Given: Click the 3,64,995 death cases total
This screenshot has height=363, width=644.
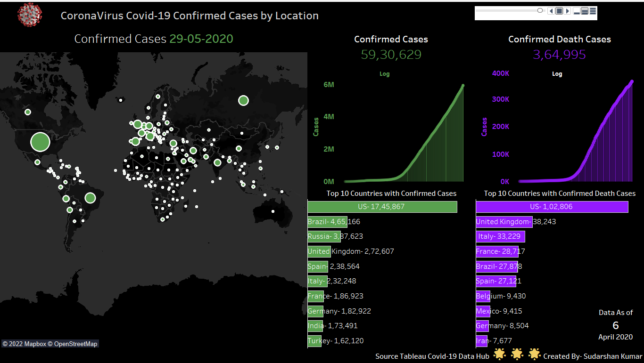Looking at the screenshot, I should [560, 55].
